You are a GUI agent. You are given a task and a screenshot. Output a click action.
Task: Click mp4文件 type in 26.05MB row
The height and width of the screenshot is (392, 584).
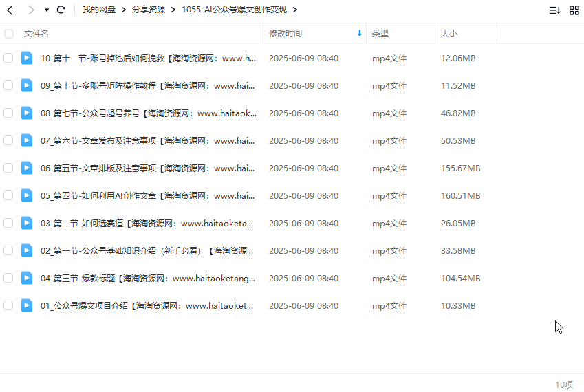(389, 224)
